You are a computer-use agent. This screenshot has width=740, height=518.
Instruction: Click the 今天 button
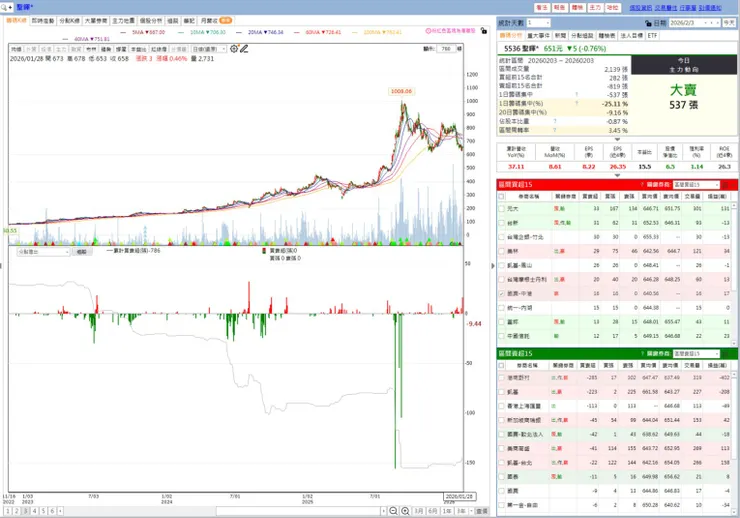coord(729,23)
